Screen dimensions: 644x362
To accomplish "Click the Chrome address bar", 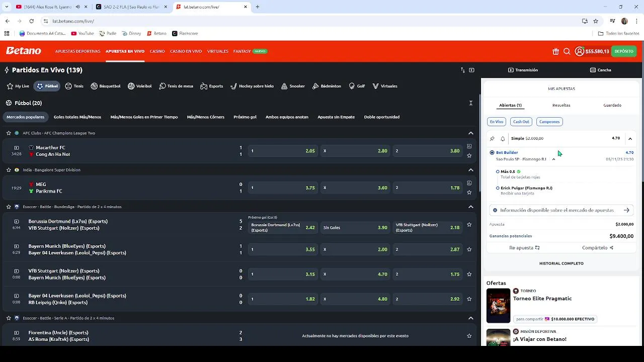I will tap(312, 21).
